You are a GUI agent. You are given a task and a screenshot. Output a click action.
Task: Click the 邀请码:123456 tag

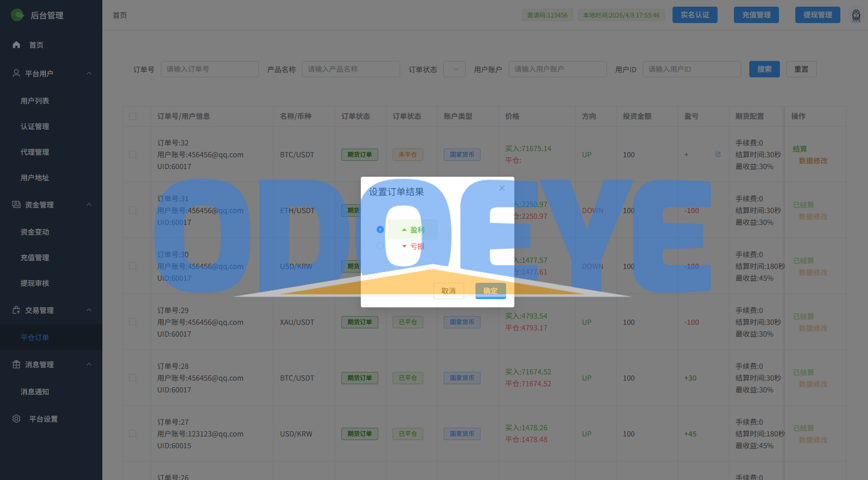click(x=548, y=15)
